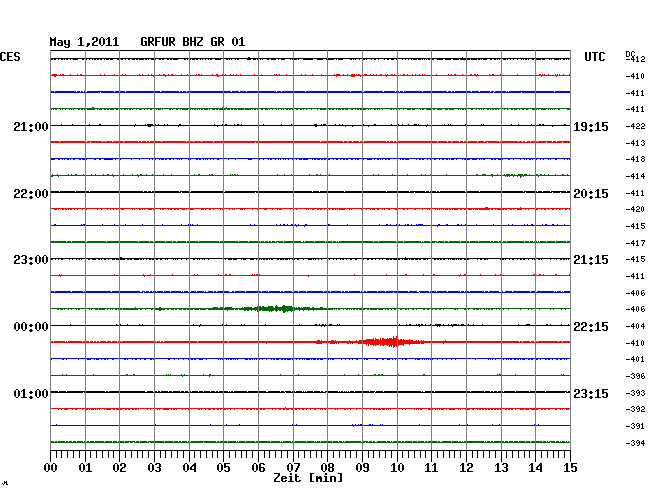The width and height of the screenshot is (650, 494).
Task: Click the DC offset value -417
Action: point(635,243)
